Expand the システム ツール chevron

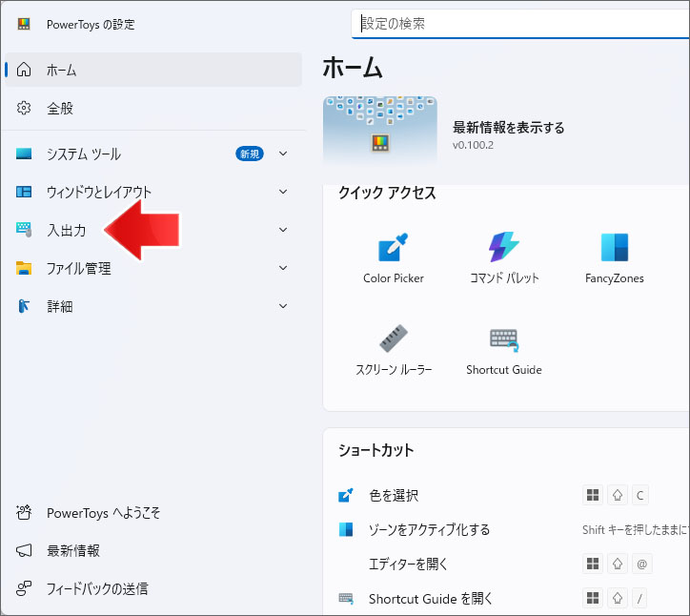(x=283, y=154)
